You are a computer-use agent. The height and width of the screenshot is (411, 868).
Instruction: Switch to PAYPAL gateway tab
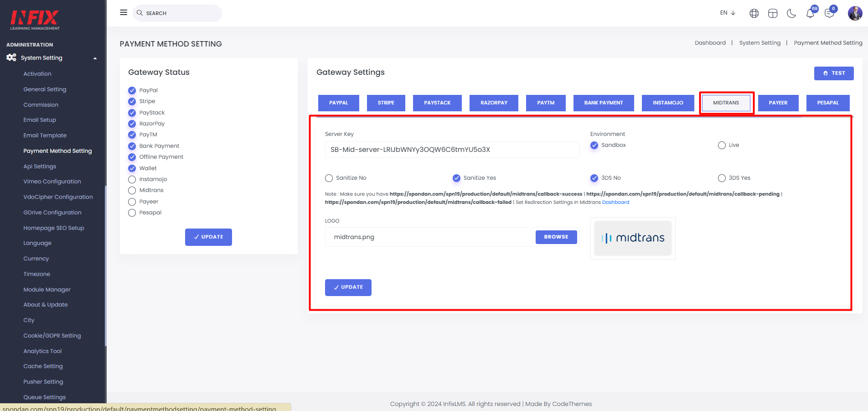point(338,103)
